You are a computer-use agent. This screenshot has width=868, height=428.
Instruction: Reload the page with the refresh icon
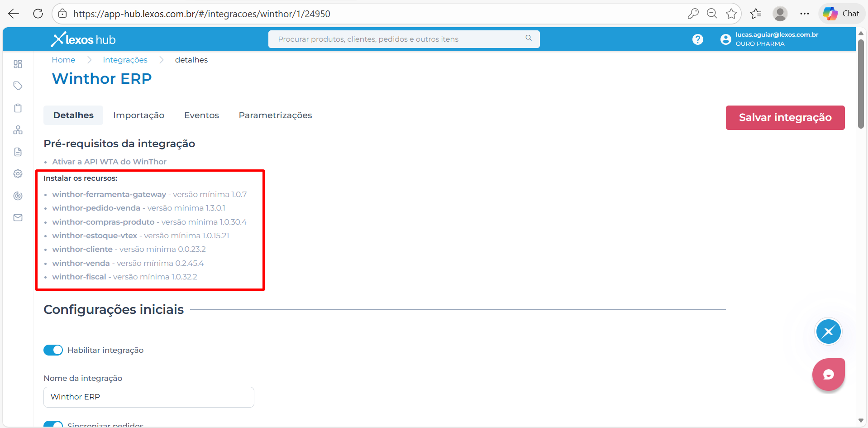38,14
